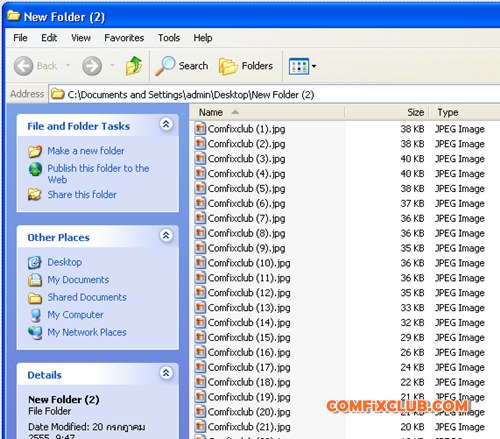Click the Publish to Web globe icon
The image size is (500, 439).
click(x=35, y=169)
